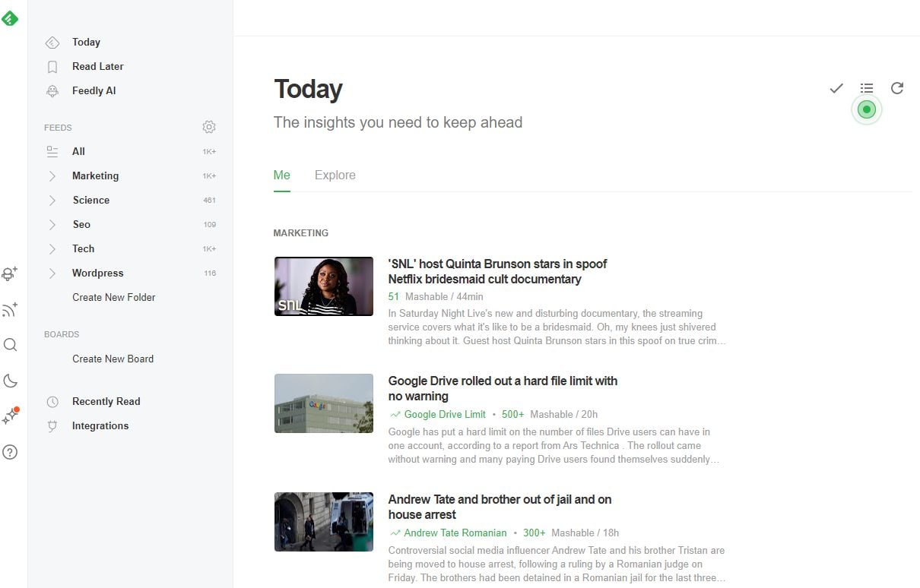Viewport: 920px width, 588px height.
Task: Click the Feedly logo icon
Action: click(10, 19)
